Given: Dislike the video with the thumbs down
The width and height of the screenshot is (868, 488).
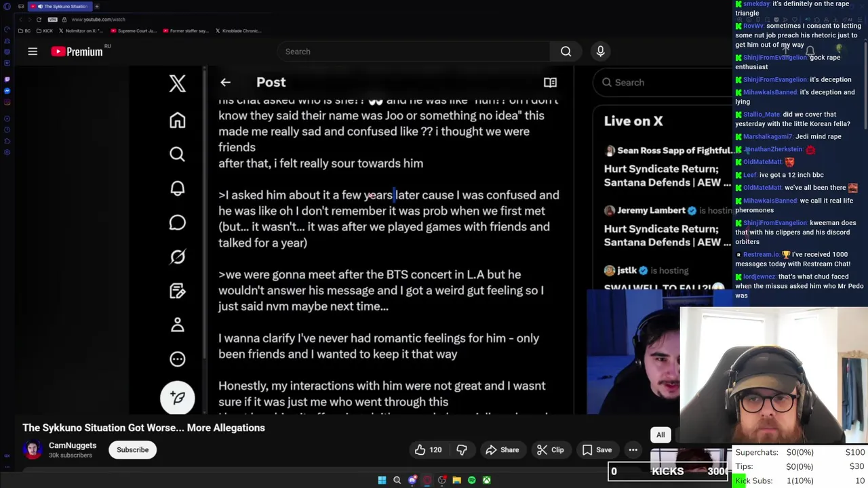Looking at the screenshot, I should (462, 450).
